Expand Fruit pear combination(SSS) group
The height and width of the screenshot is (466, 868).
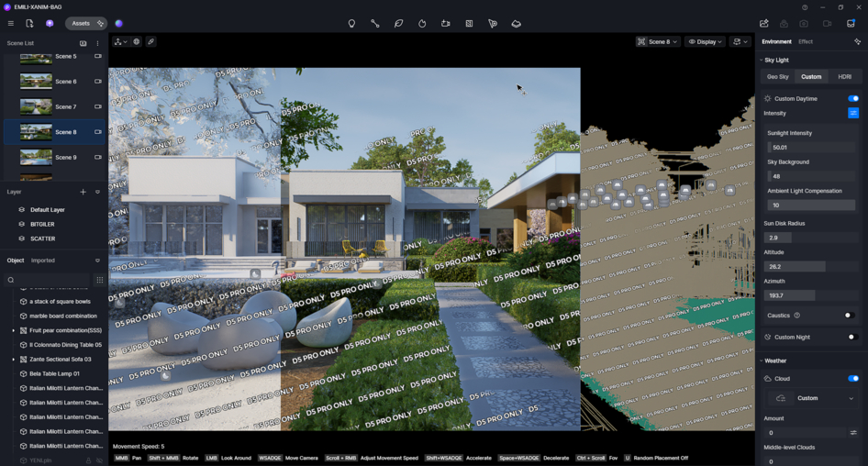pos(13,330)
